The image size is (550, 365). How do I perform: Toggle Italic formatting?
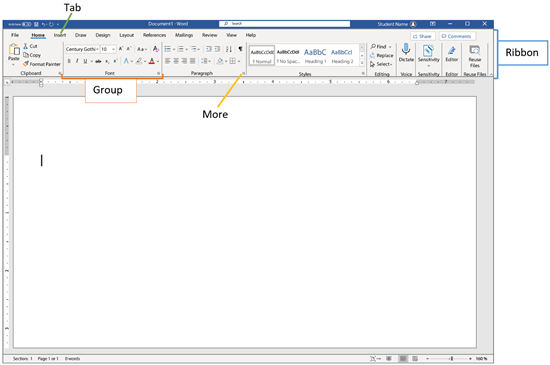pyautogui.click(x=77, y=61)
